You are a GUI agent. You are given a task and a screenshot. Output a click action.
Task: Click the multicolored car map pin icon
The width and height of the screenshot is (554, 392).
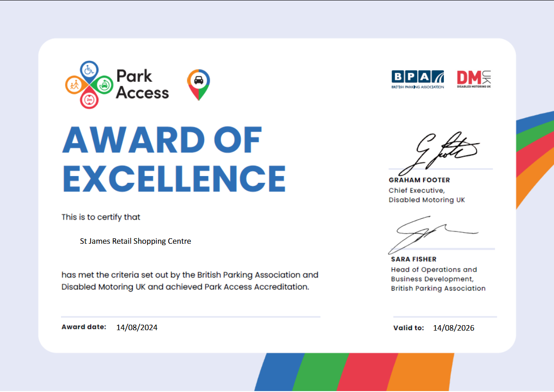pyautogui.click(x=199, y=83)
